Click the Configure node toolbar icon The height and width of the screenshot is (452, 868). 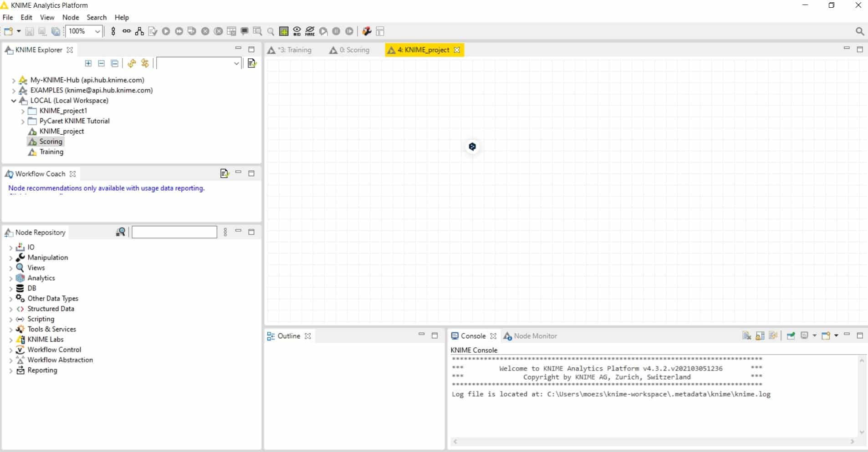click(153, 31)
